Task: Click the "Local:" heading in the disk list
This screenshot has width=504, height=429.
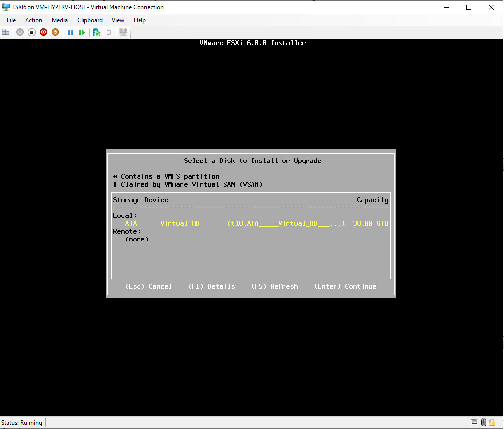Action: click(x=125, y=216)
